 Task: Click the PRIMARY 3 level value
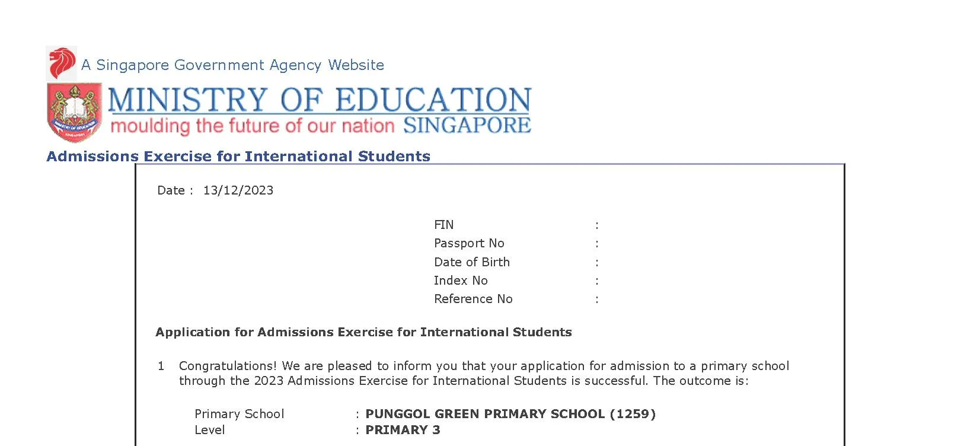coord(403,430)
